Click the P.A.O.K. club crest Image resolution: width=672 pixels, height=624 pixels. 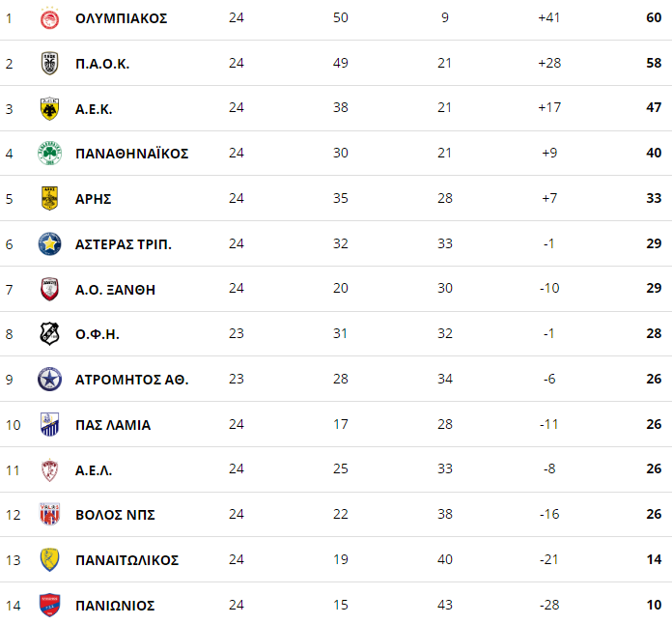(49, 64)
